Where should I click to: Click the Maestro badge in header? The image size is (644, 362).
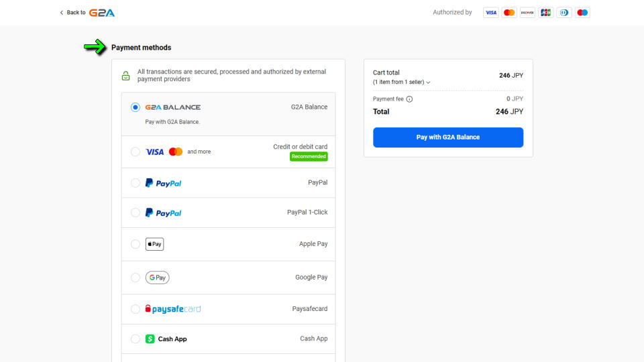coord(582,13)
